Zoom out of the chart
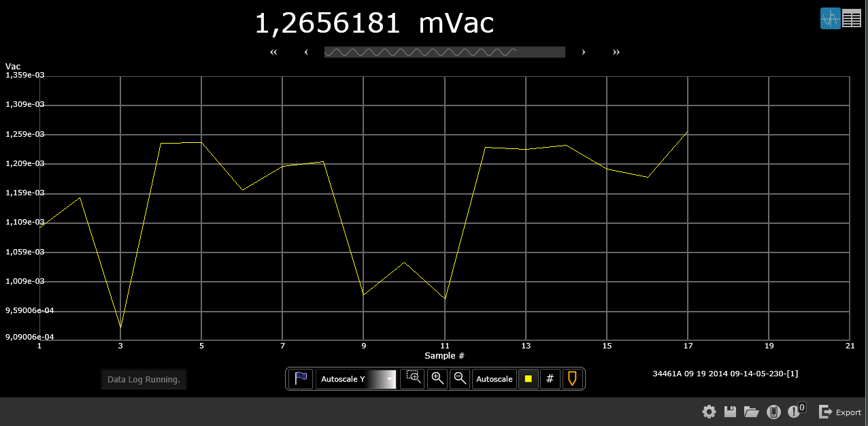This screenshot has height=426, width=868. point(460,378)
